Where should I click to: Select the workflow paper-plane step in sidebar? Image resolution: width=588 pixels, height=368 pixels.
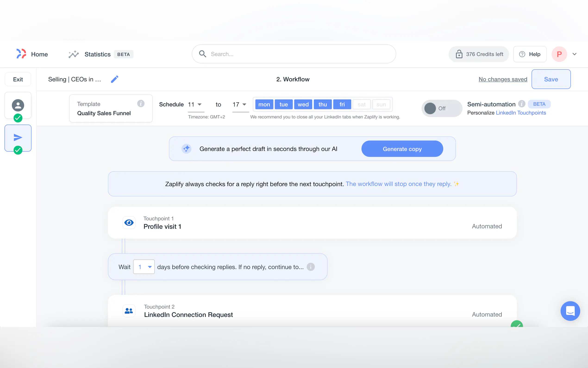(x=18, y=137)
